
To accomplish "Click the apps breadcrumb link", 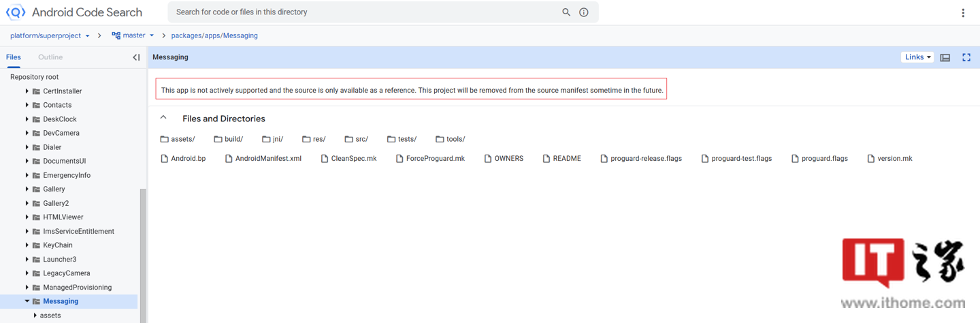I will [x=212, y=35].
